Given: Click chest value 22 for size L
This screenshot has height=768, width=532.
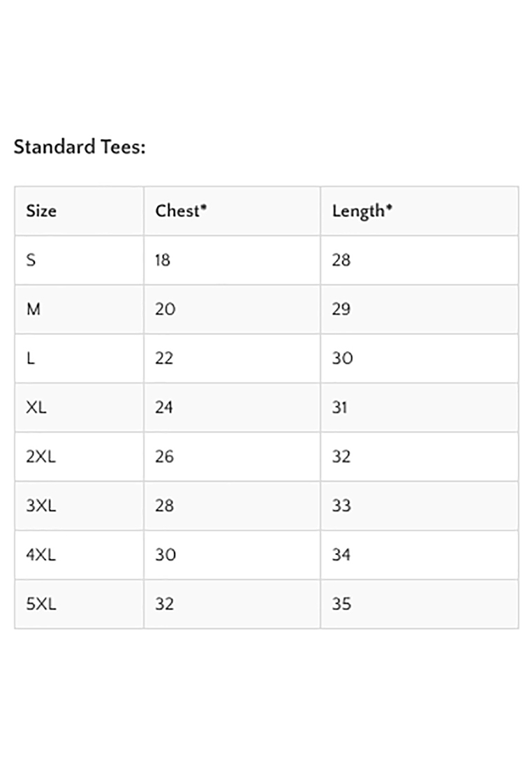Looking at the screenshot, I should pos(164,358).
